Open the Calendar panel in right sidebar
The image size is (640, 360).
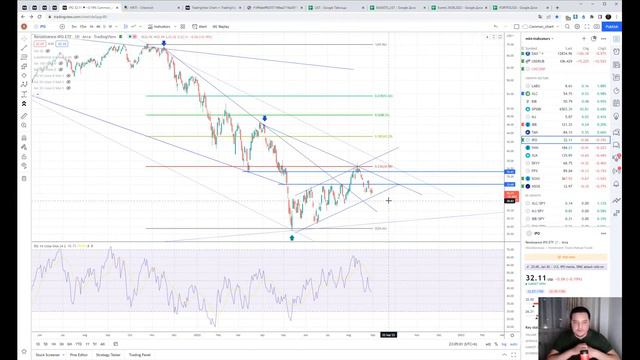616,103
